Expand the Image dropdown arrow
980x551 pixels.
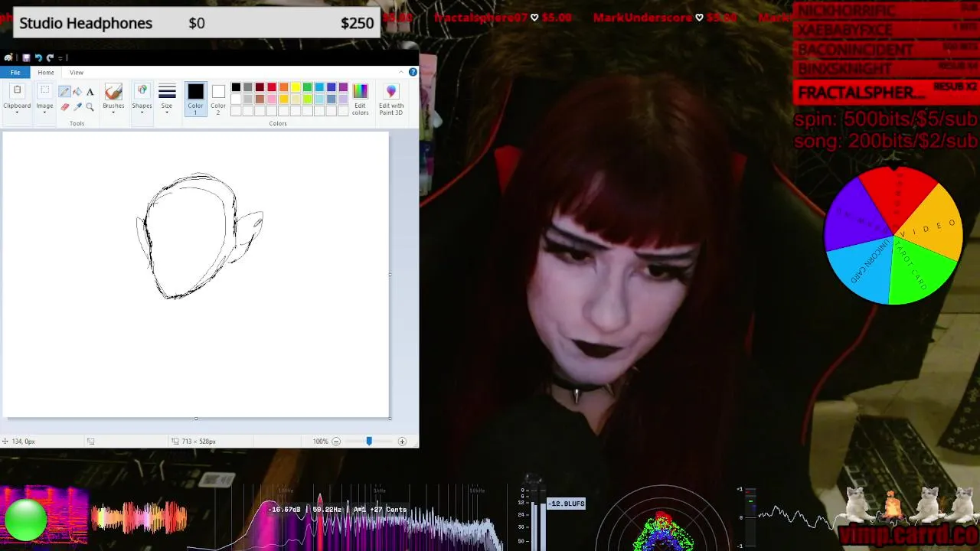click(x=44, y=112)
